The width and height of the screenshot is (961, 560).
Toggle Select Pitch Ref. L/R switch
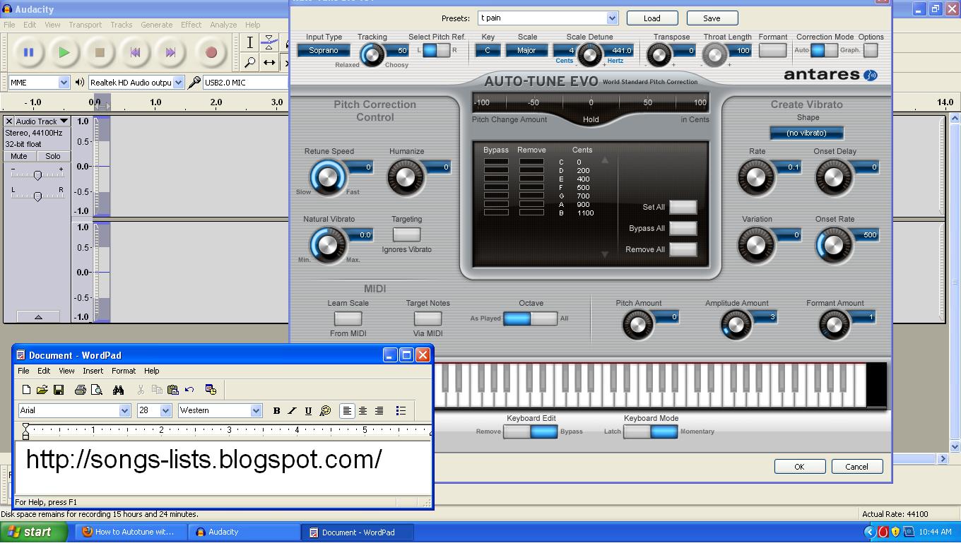437,50
